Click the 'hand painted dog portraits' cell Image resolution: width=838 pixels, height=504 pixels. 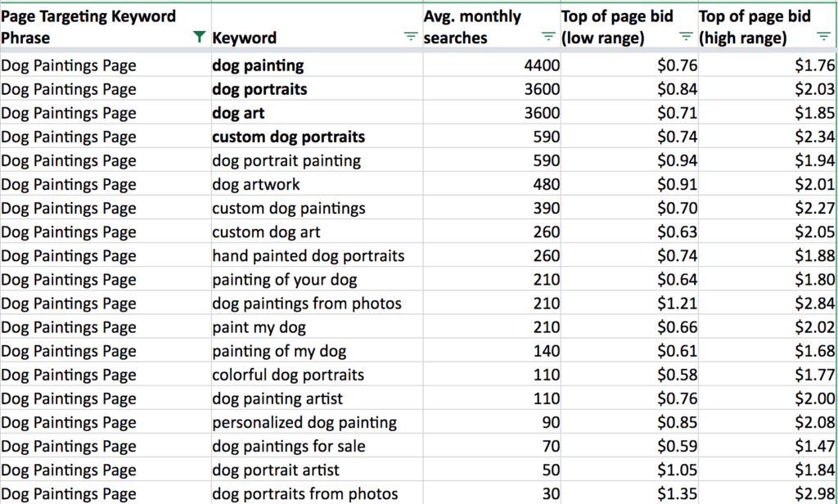click(x=317, y=256)
